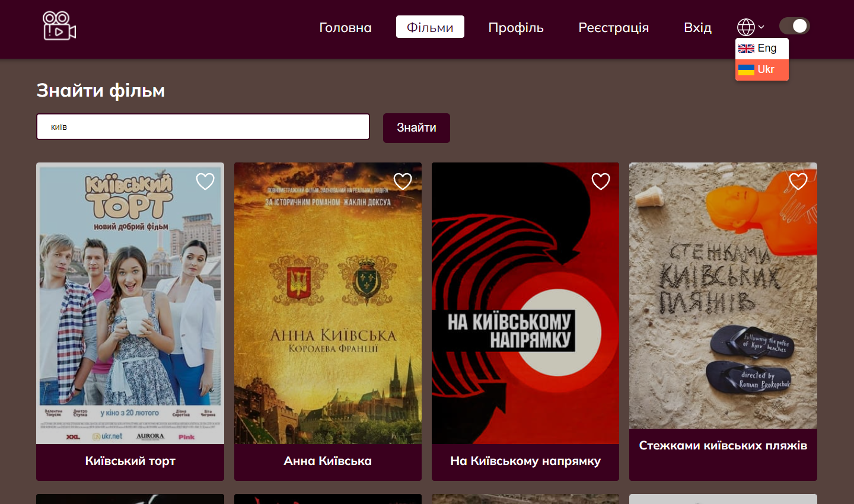This screenshot has height=504, width=854.
Task: Go to Головна page
Action: 346,27
